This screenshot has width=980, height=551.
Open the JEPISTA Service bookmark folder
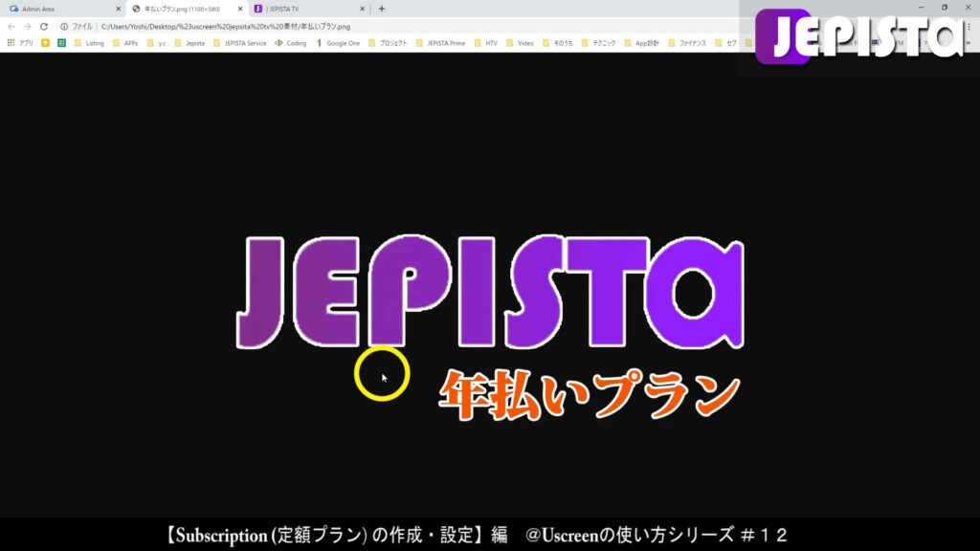click(239, 43)
